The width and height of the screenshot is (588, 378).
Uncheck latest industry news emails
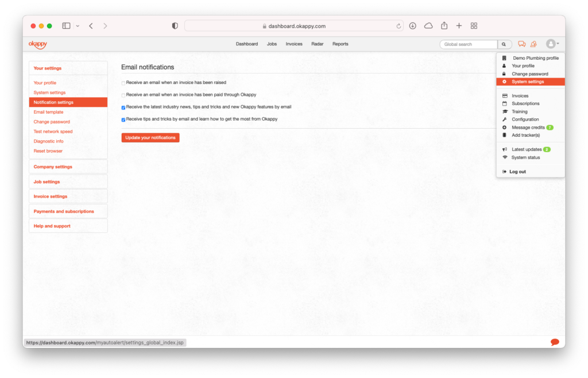(123, 107)
